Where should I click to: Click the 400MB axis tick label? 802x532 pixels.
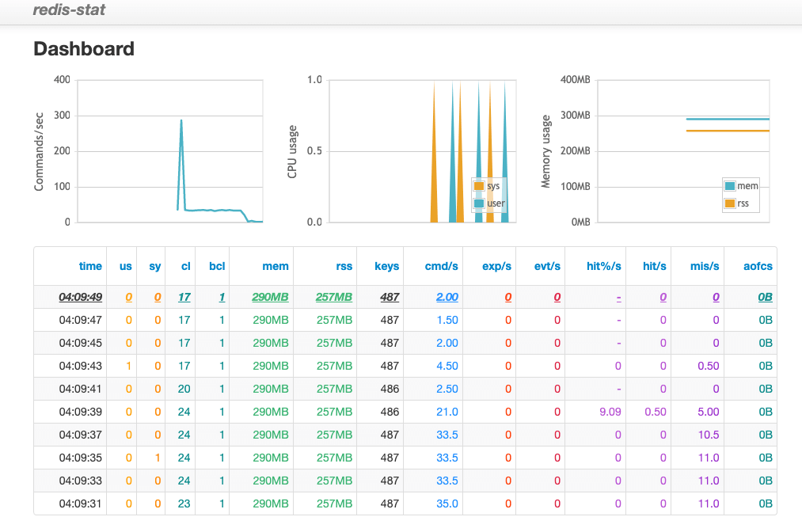point(576,80)
